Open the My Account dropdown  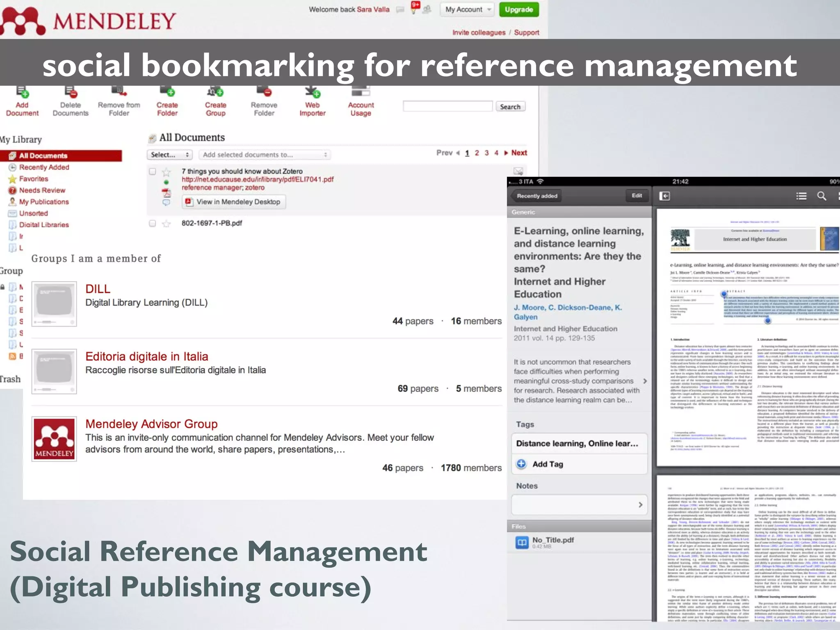467,9
